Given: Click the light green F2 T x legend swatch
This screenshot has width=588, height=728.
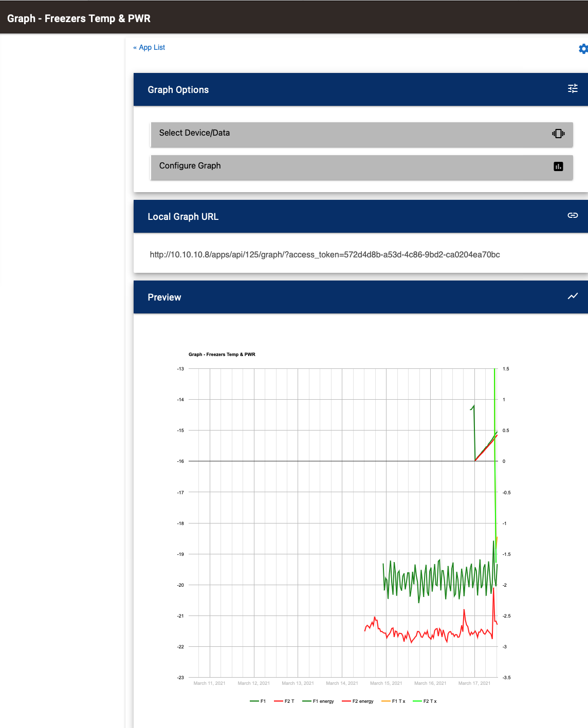Looking at the screenshot, I should pyautogui.click(x=417, y=701).
